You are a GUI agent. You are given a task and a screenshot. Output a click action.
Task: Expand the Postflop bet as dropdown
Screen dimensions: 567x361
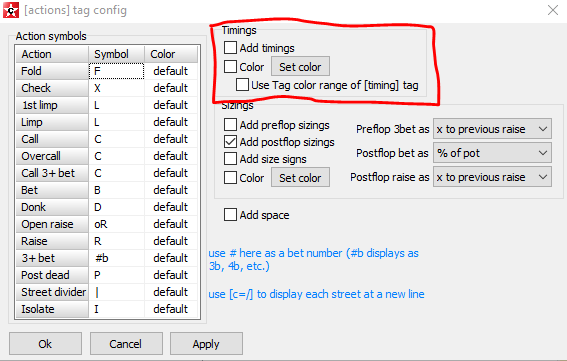coord(492,153)
